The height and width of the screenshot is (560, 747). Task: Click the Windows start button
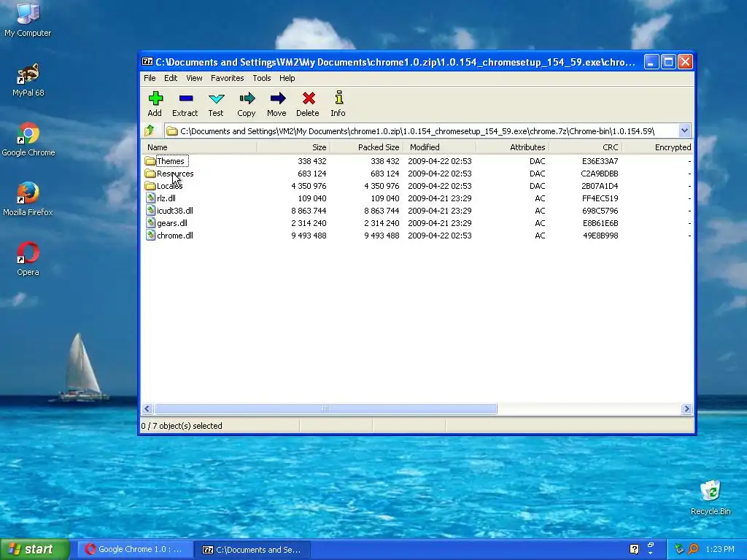point(35,549)
